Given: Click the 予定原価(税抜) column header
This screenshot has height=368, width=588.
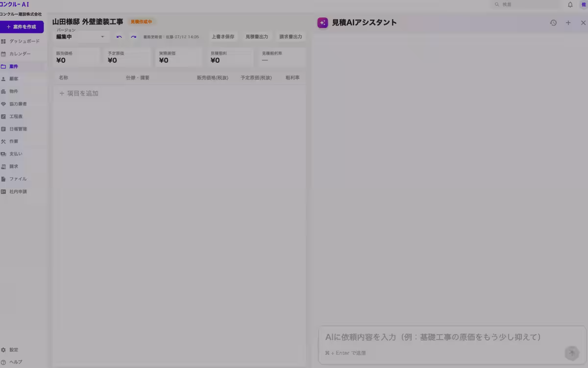Looking at the screenshot, I should coord(256,78).
